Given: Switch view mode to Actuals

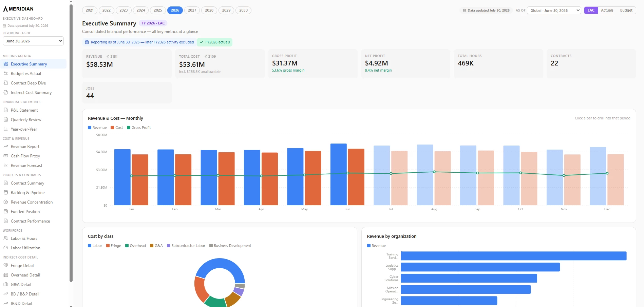Looking at the screenshot, I should click(x=607, y=10).
